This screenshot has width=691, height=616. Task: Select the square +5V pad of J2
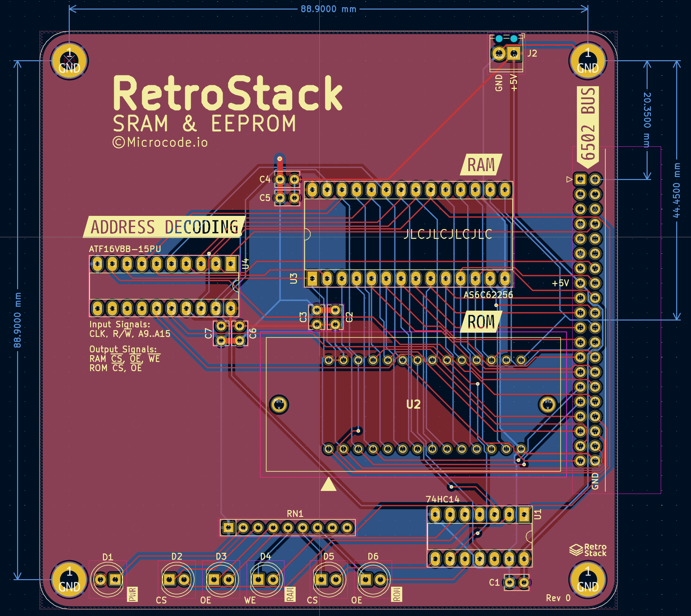[x=514, y=54]
